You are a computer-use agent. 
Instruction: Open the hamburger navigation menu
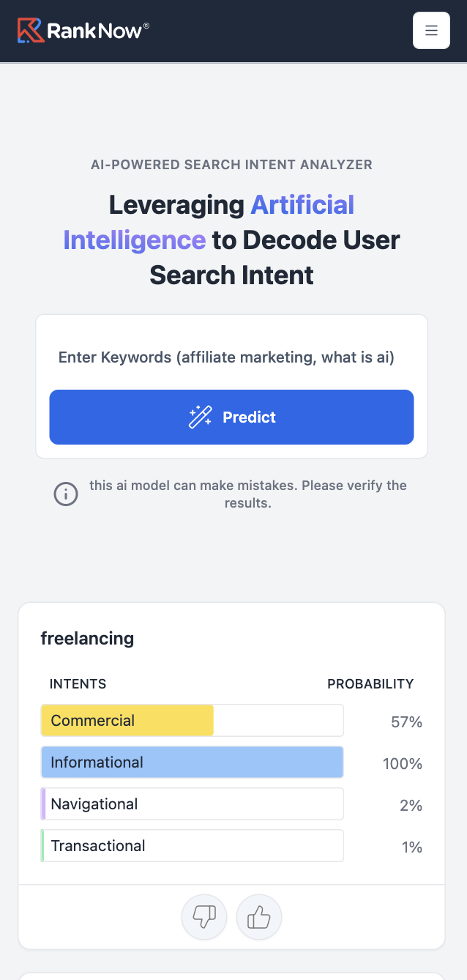pyautogui.click(x=431, y=31)
